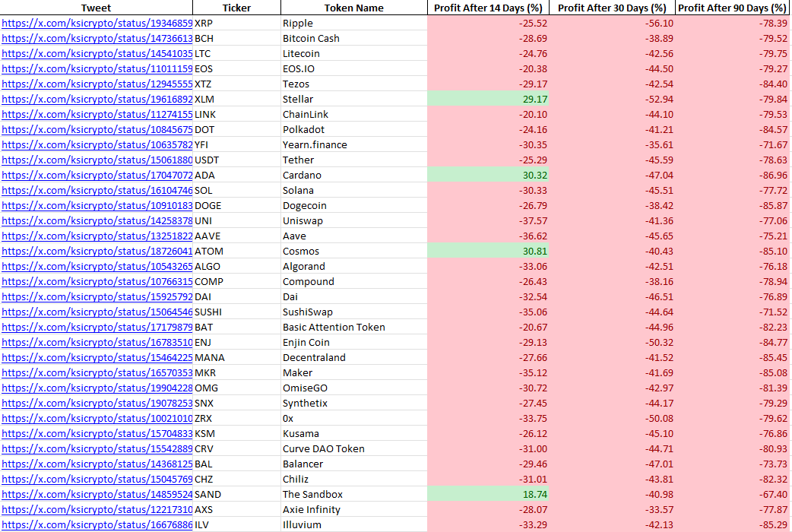Select the Token Name column header
The image size is (792, 532).
[353, 8]
